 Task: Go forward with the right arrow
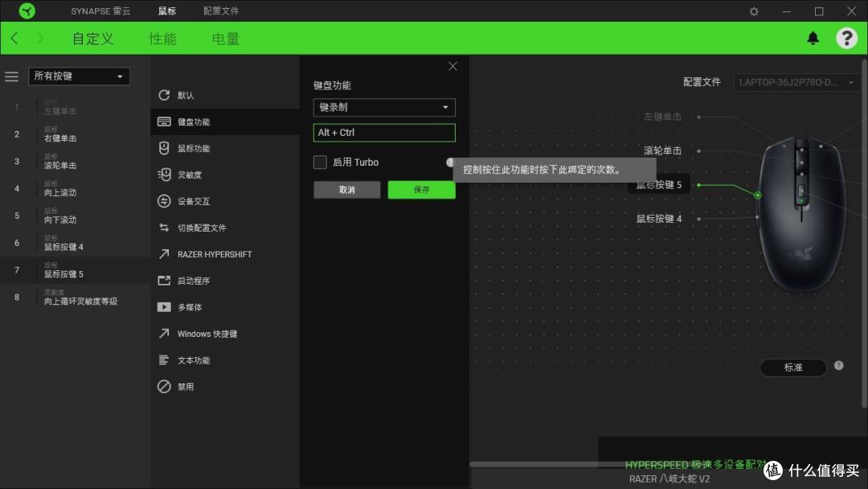pyautogui.click(x=40, y=39)
